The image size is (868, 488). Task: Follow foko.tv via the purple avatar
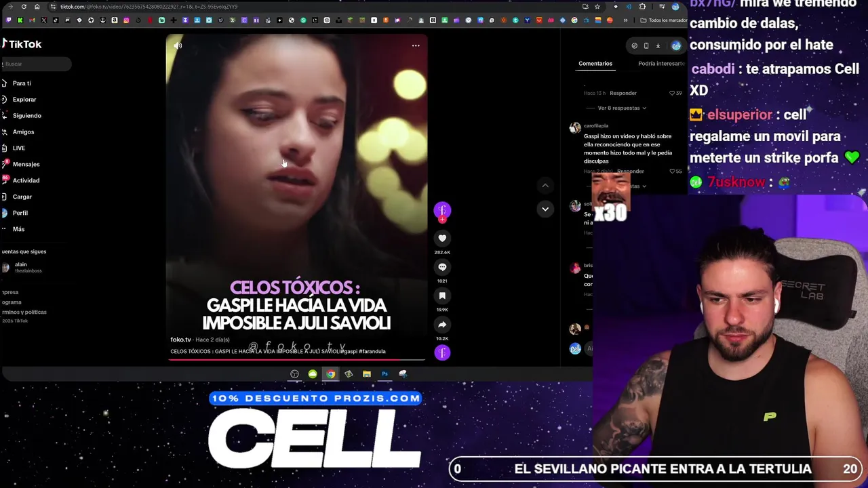coord(442,210)
